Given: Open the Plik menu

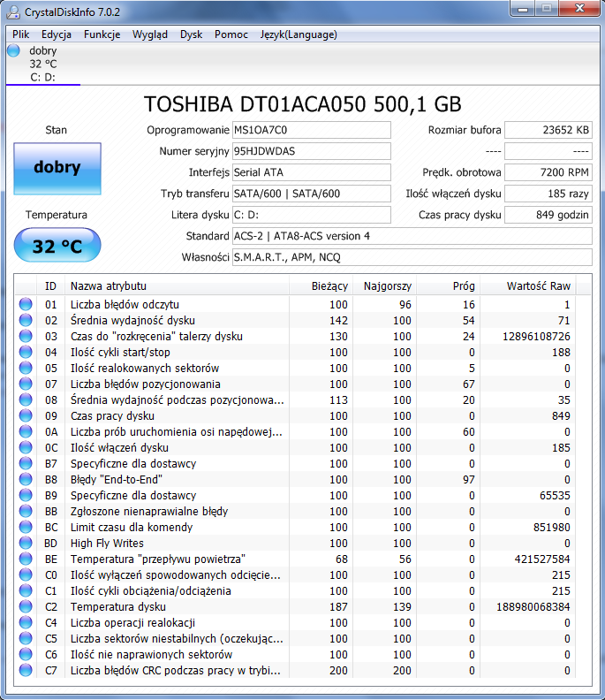Looking at the screenshot, I should tap(20, 34).
